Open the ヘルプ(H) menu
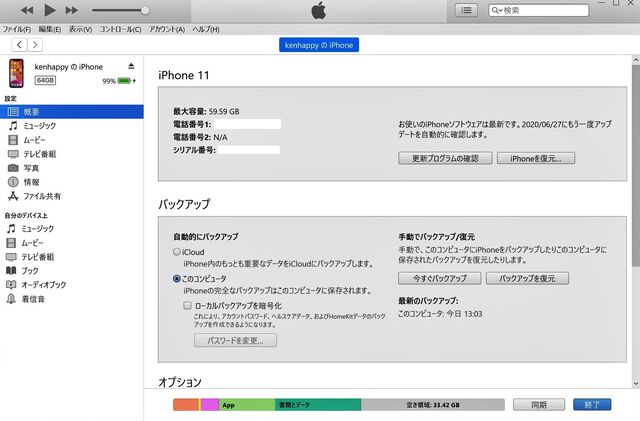This screenshot has height=421, width=640. pyautogui.click(x=206, y=29)
